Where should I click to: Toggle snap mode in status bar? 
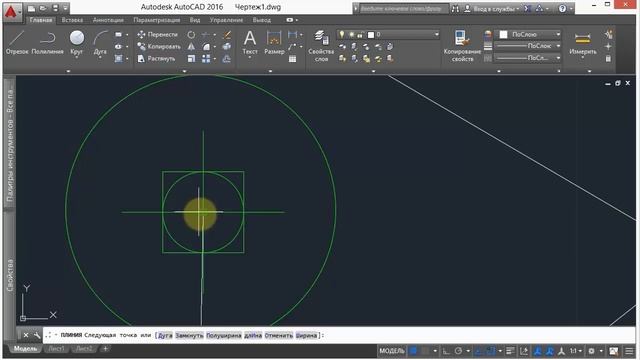[x=425, y=351]
